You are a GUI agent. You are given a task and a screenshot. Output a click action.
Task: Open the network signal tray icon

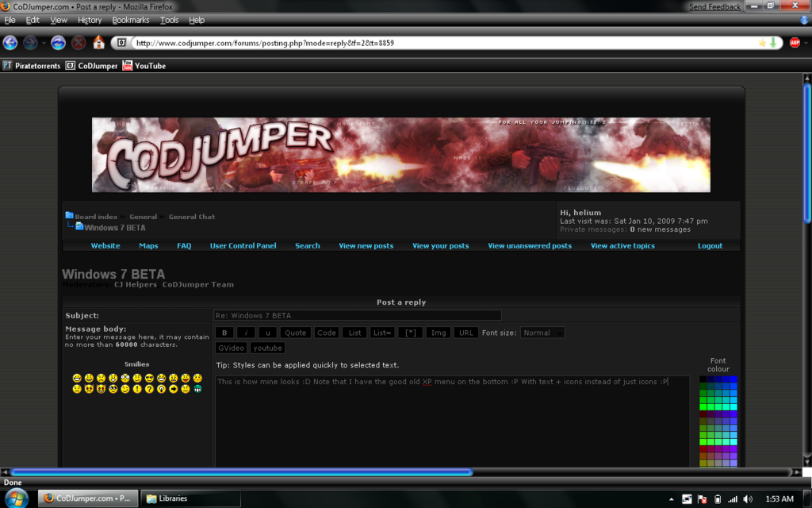point(732,499)
